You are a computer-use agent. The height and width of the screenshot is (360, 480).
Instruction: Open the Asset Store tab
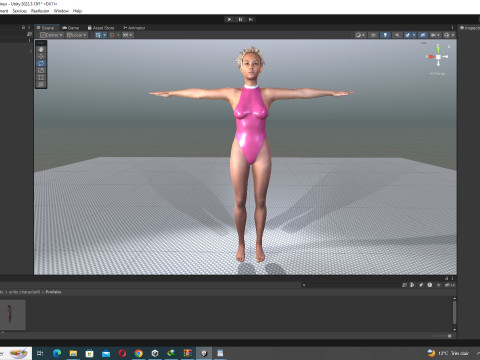tap(101, 28)
